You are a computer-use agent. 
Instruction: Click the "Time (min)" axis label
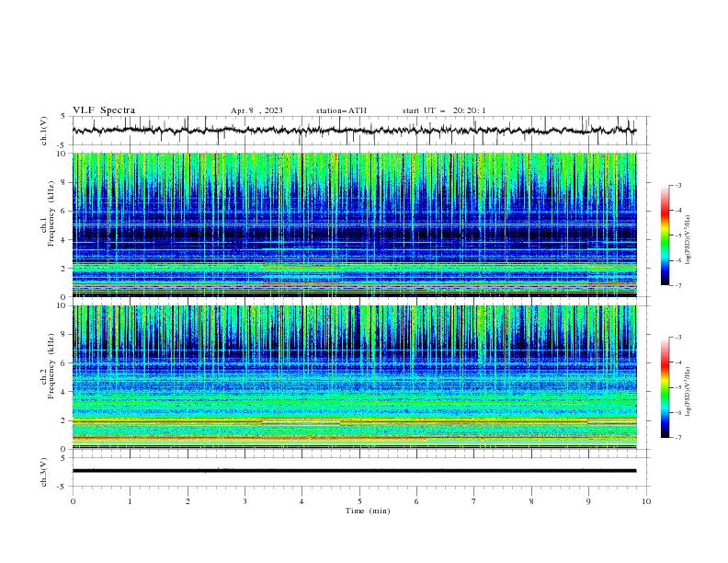click(x=368, y=511)
